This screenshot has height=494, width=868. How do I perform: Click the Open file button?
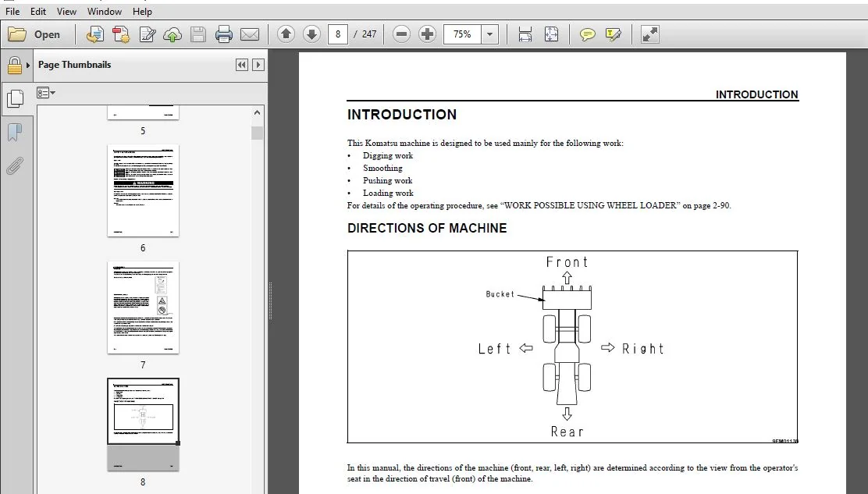[34, 34]
